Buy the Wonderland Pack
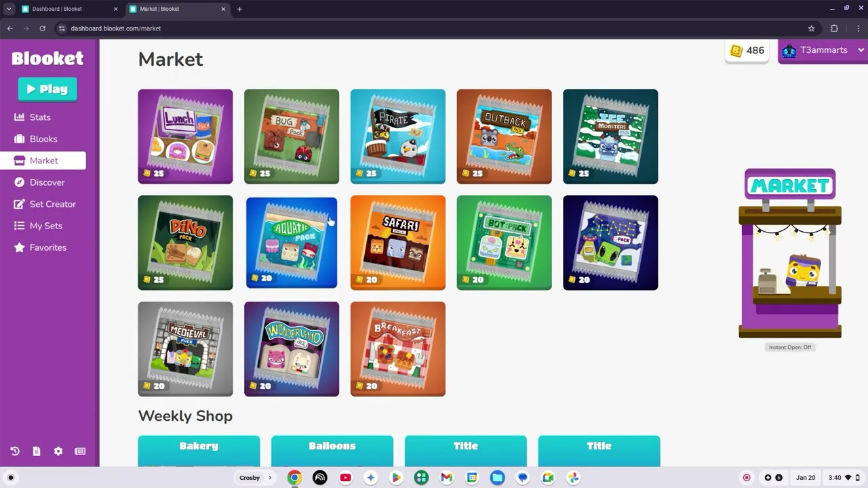This screenshot has height=488, width=868. tap(292, 349)
